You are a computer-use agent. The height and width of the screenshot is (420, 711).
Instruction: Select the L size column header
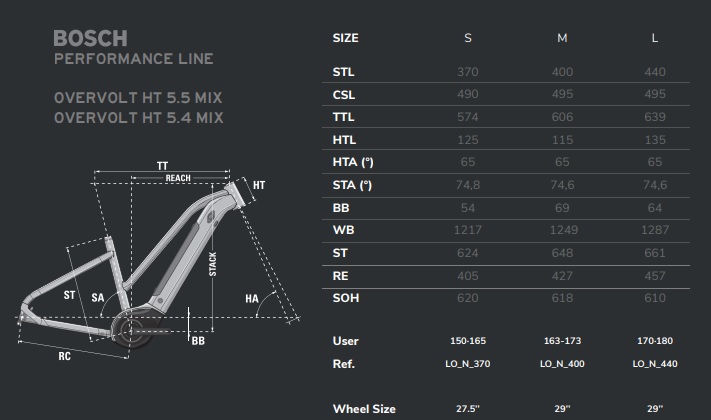click(x=654, y=38)
